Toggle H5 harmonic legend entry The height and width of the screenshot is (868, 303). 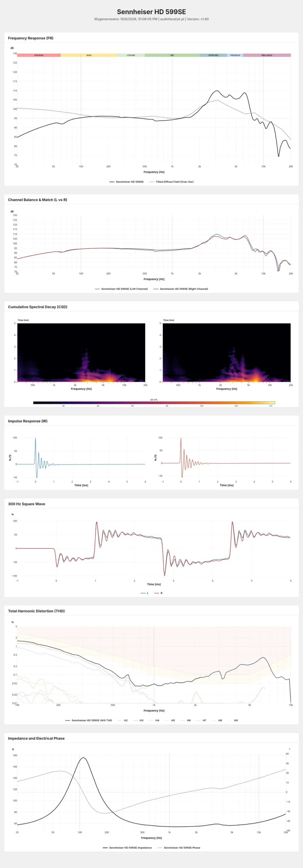click(169, 720)
